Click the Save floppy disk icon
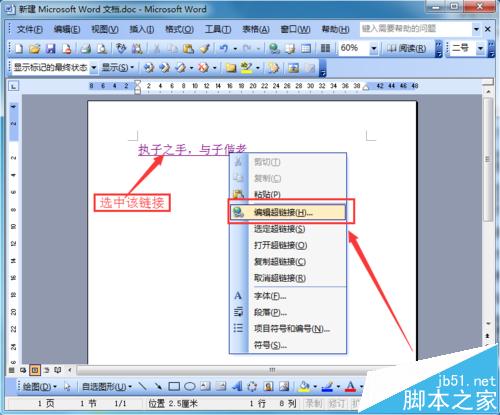 click(51, 49)
